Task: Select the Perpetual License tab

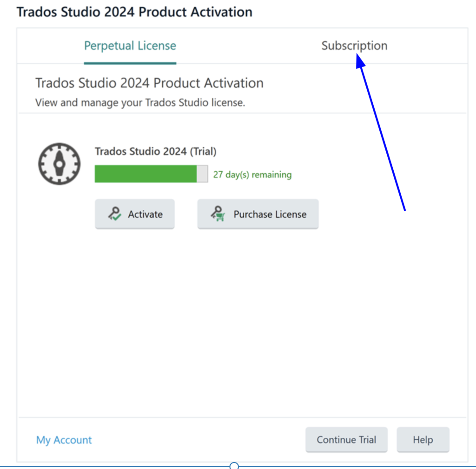Action: tap(130, 46)
